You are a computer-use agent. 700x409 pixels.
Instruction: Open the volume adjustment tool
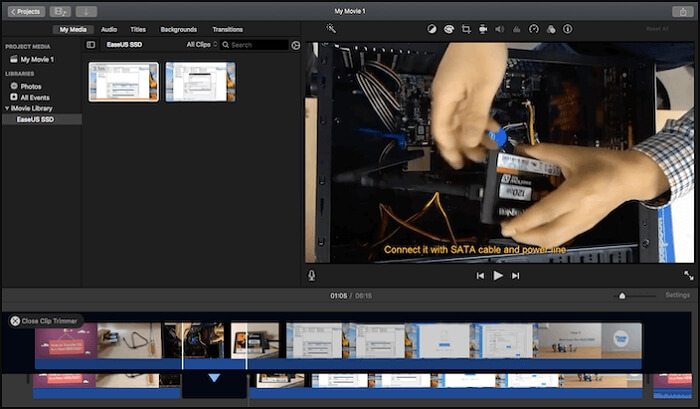500,29
